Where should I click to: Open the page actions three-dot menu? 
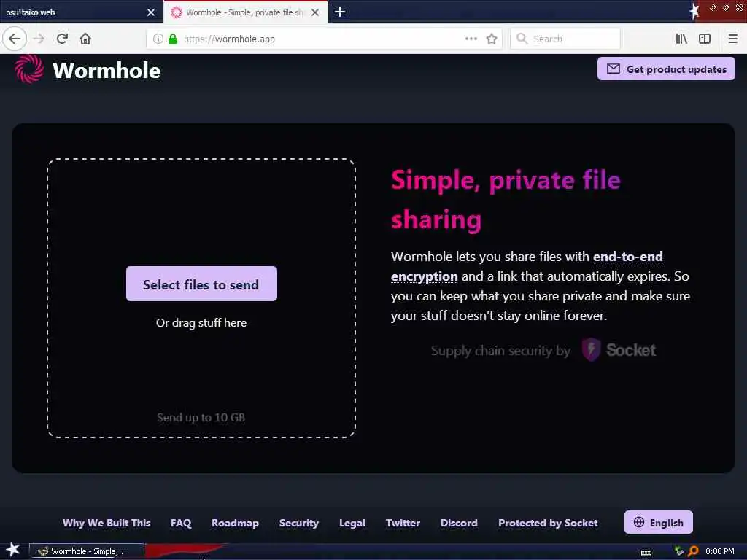(x=471, y=39)
